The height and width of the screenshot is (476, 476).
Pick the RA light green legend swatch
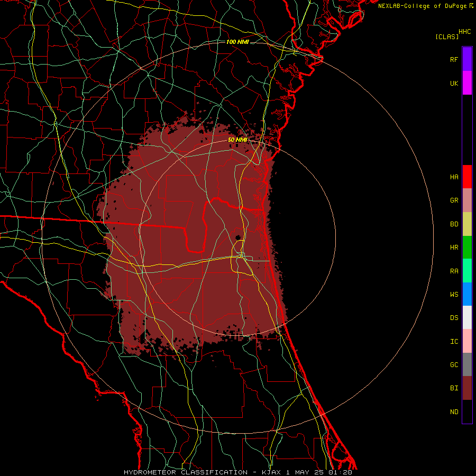click(467, 271)
